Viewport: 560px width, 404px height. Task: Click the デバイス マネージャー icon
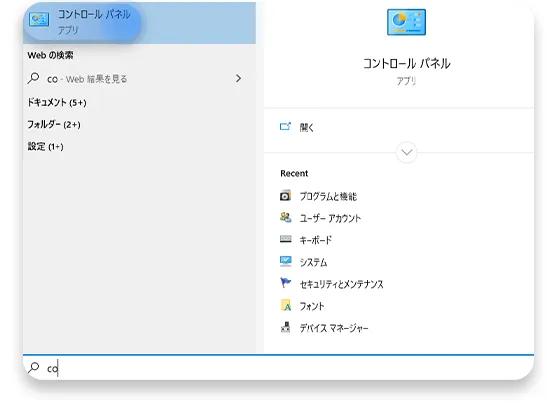coord(285,327)
